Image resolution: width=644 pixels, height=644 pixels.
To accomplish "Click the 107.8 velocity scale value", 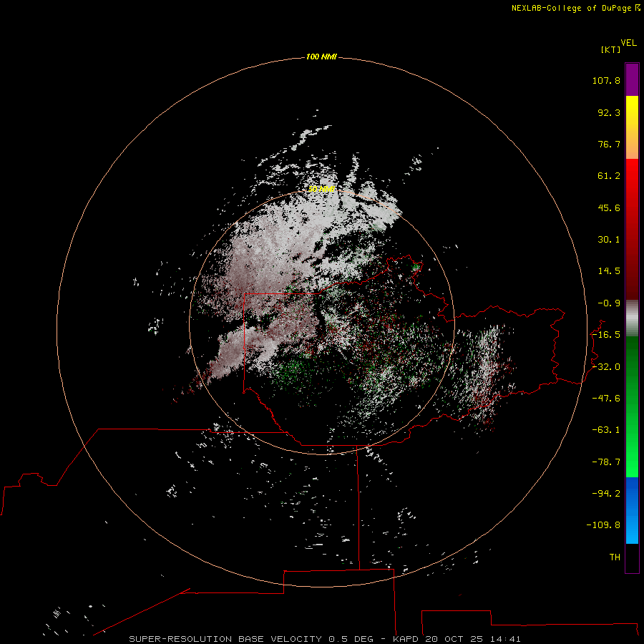I will (606, 80).
